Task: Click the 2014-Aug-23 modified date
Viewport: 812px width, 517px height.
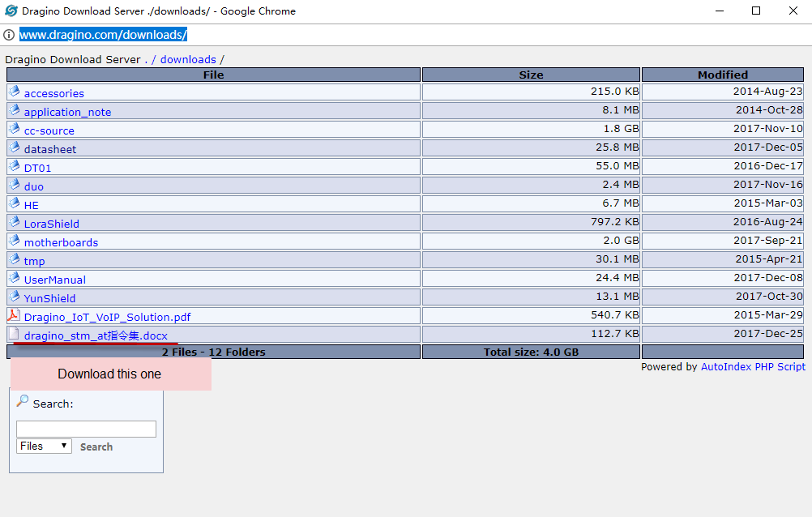Action: point(767,92)
